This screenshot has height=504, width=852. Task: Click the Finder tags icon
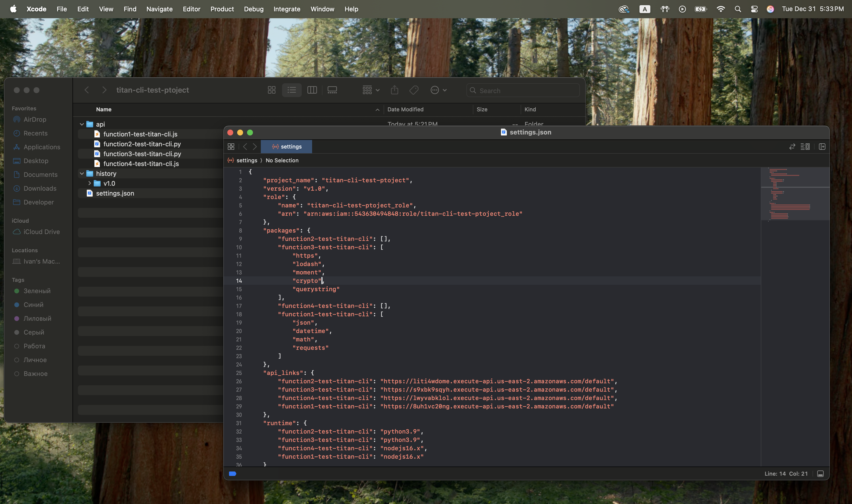414,90
